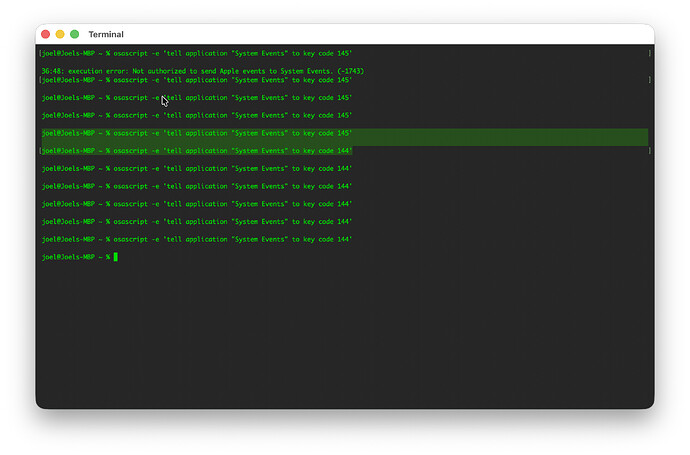Click the "Not authorized to send Apple events" error line
Image resolution: width=690 pixels, height=455 pixels.
click(x=202, y=71)
